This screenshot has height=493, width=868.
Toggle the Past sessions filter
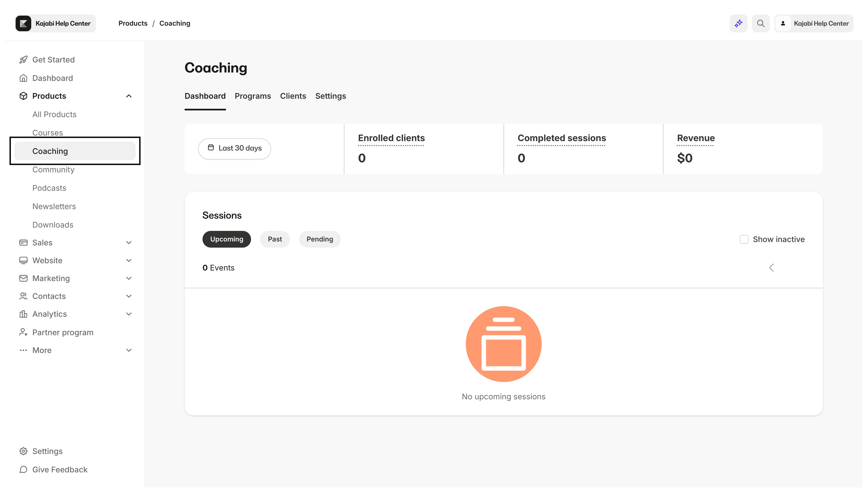click(x=275, y=239)
